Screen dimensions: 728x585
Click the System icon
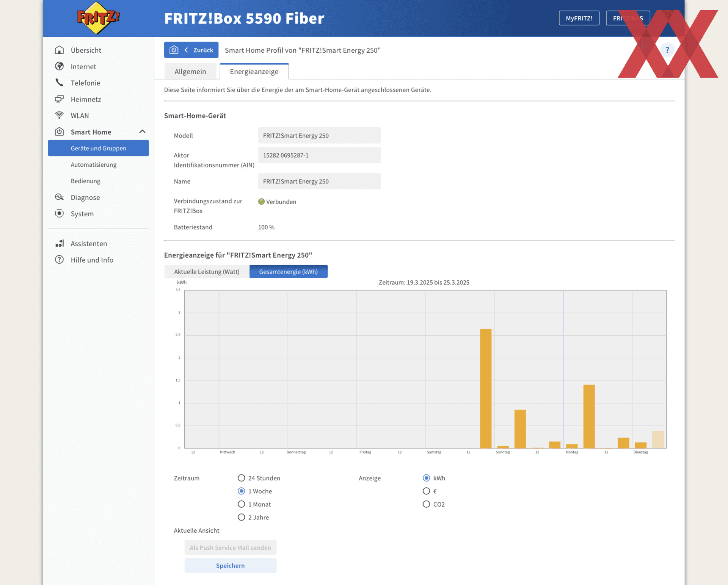pos(59,213)
